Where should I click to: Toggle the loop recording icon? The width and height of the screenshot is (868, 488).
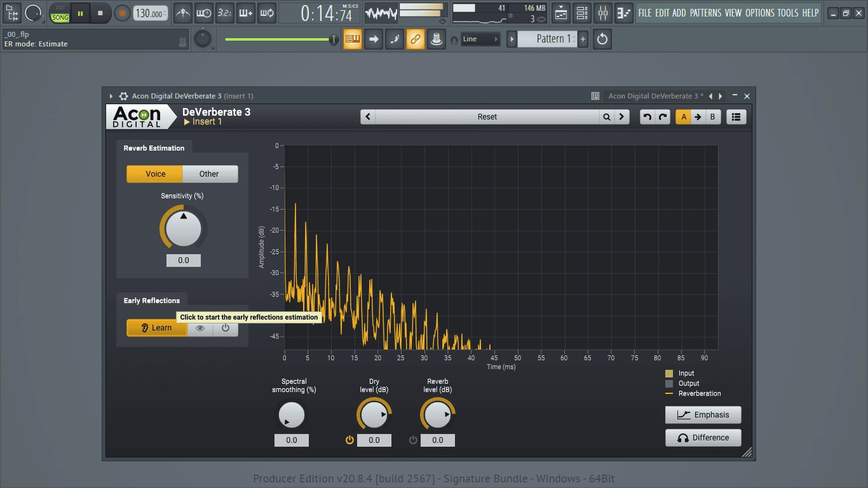click(266, 12)
